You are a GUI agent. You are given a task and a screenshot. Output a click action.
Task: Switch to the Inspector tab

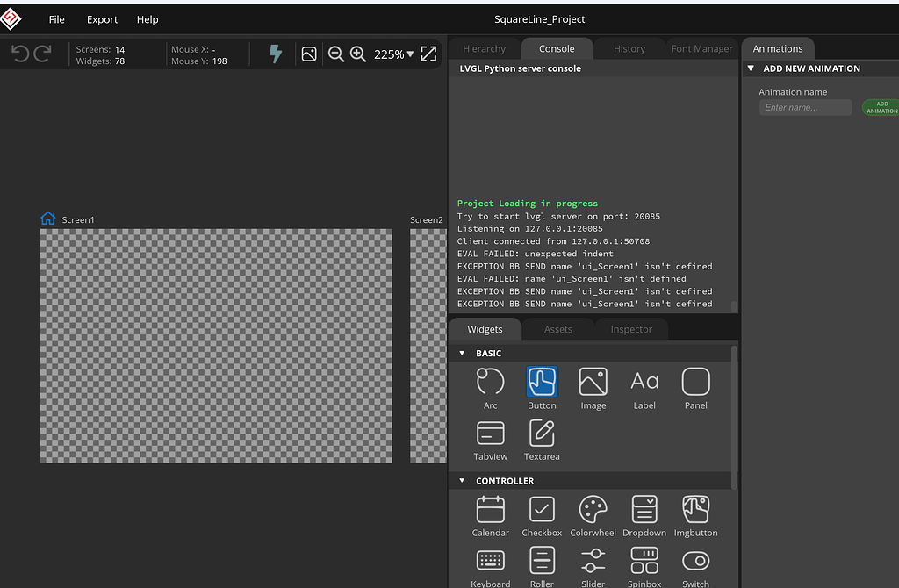631,329
